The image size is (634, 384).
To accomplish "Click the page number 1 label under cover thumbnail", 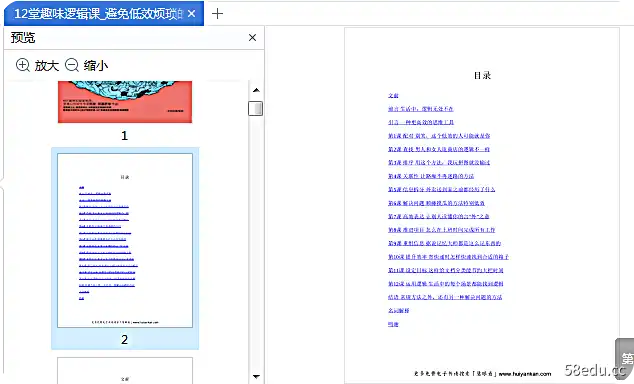I will coord(125,135).
